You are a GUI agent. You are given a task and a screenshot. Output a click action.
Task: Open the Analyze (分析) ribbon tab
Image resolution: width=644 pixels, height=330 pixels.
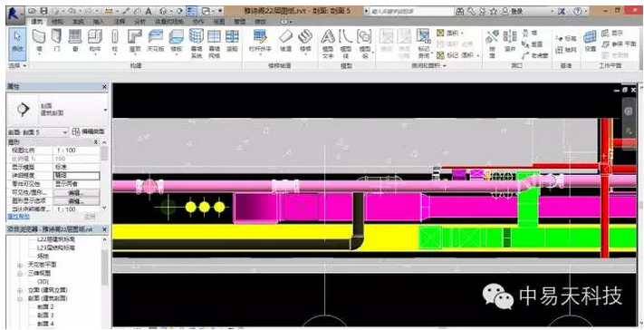(x=140, y=21)
